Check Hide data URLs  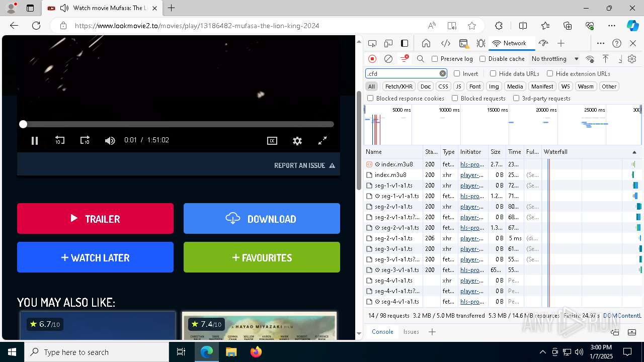click(493, 73)
